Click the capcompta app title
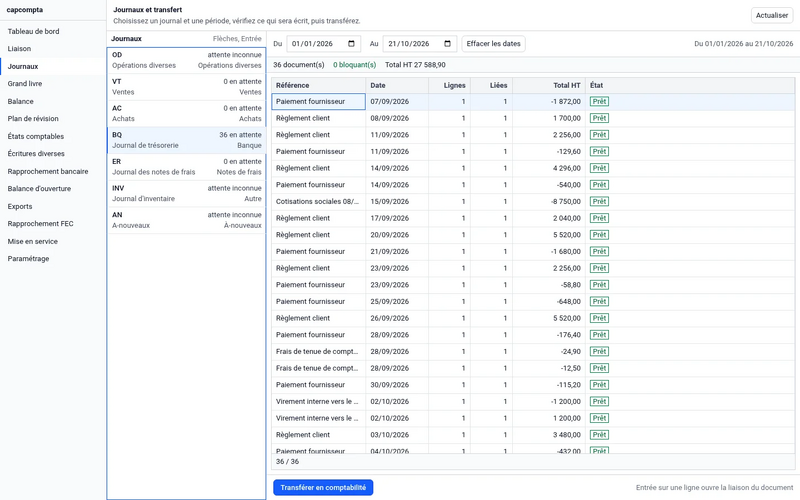Image resolution: width=800 pixels, height=500 pixels. point(24,10)
